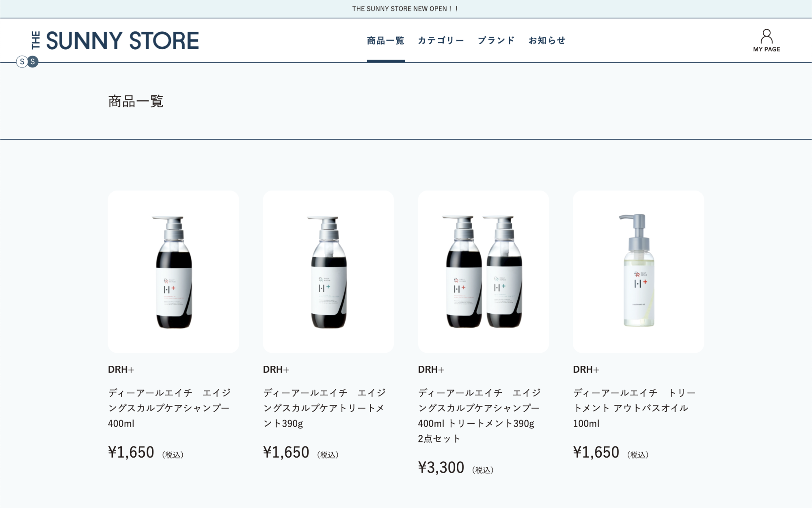Open the お知らせ menu item
Image resolution: width=812 pixels, height=508 pixels.
click(547, 40)
